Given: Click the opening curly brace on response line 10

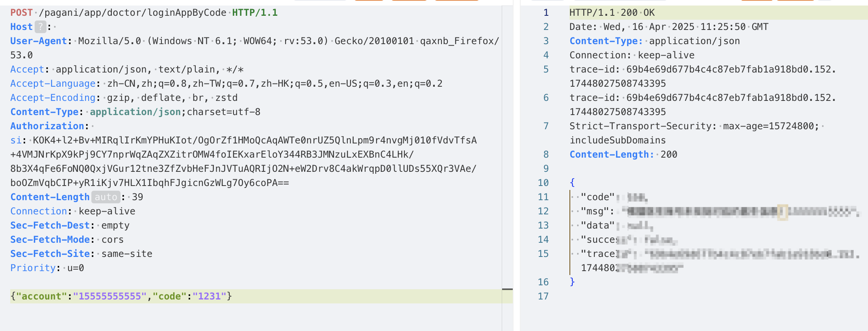Looking at the screenshot, I should click(572, 182).
